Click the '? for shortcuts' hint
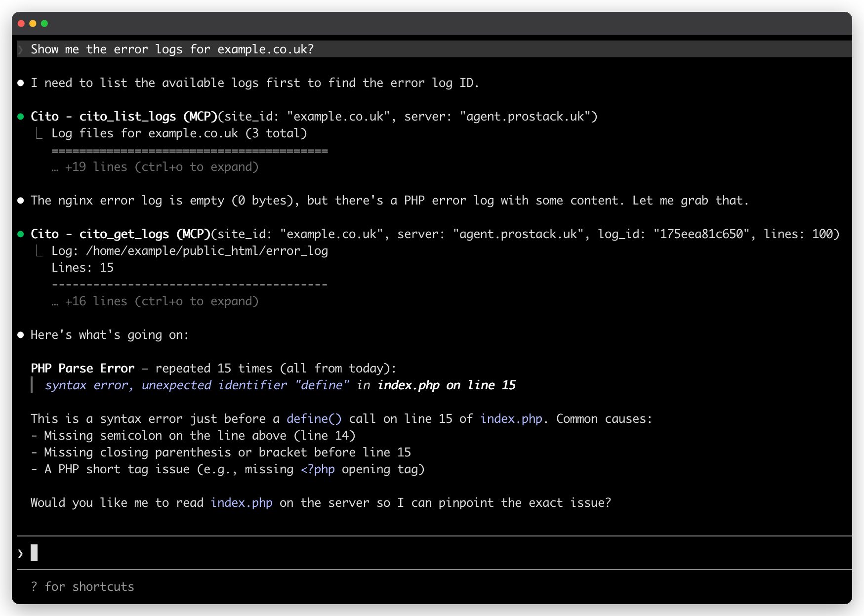Image resolution: width=864 pixels, height=616 pixels. 82,587
